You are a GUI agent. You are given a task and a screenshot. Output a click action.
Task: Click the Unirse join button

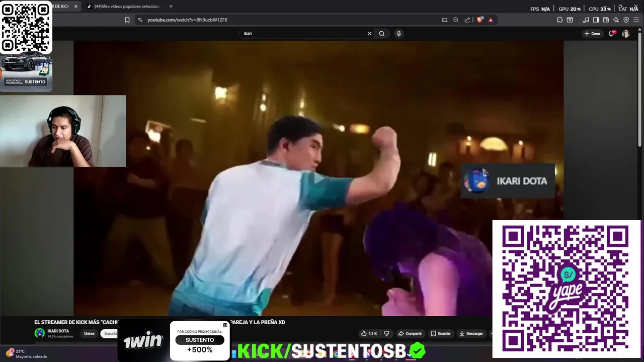pyautogui.click(x=89, y=333)
